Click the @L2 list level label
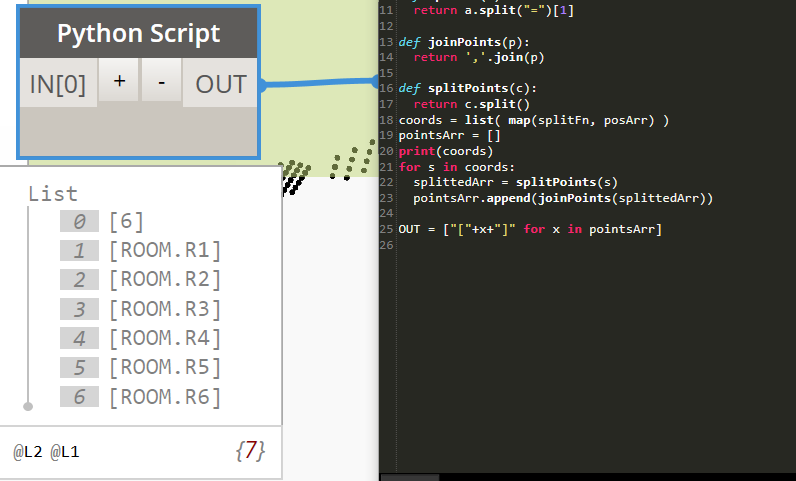The width and height of the screenshot is (796, 481). [25, 452]
